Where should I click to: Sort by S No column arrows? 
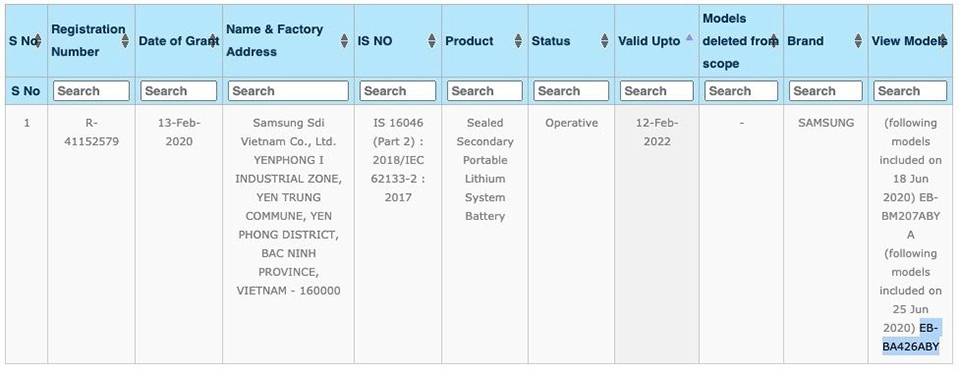coord(38,41)
